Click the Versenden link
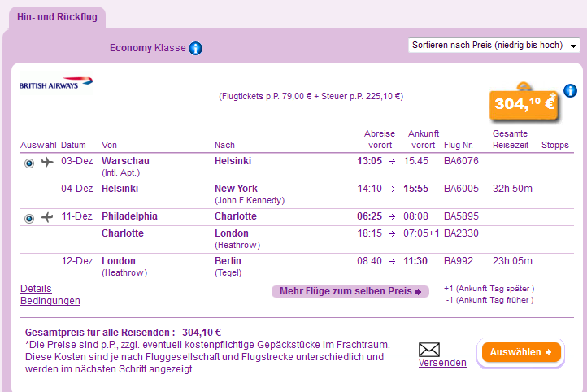 pos(442,363)
